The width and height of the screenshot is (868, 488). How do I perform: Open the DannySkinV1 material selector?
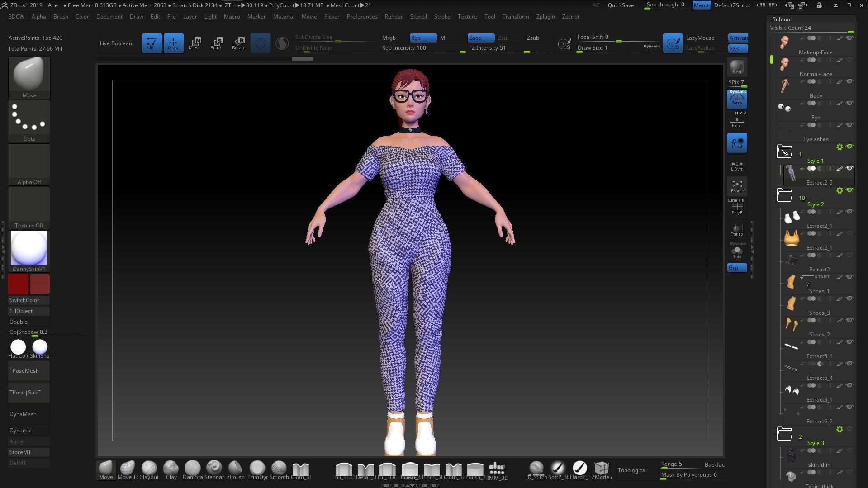[x=29, y=251]
